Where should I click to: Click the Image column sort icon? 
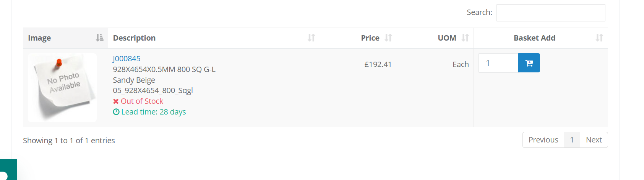[x=99, y=38]
